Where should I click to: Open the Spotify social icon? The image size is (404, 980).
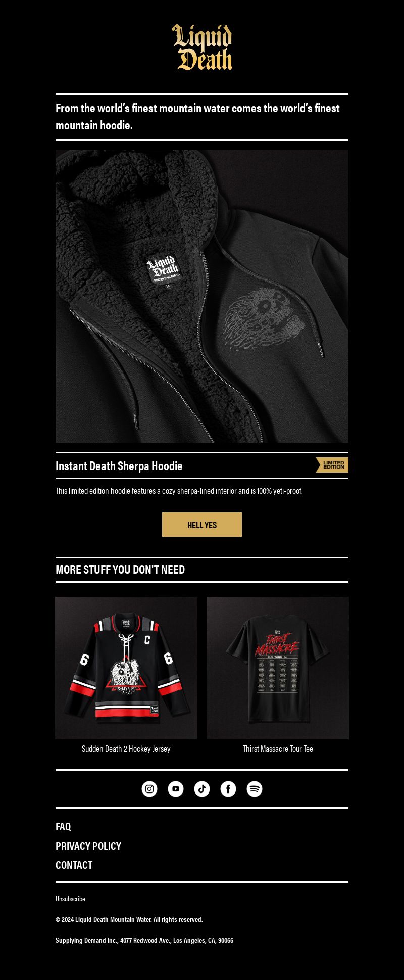click(x=255, y=788)
